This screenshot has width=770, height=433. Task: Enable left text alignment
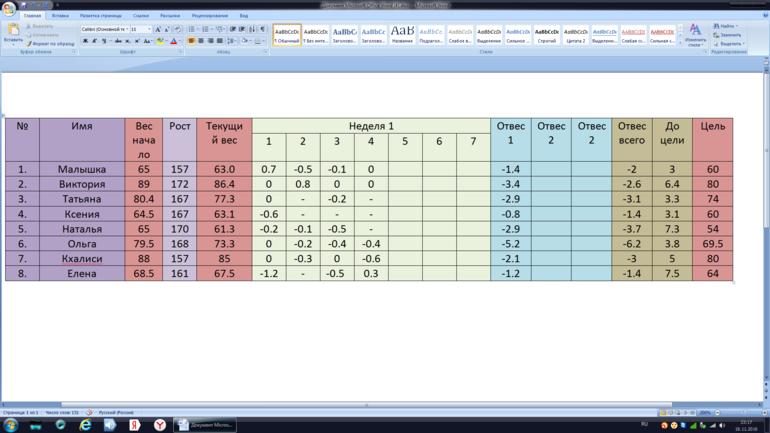coord(192,41)
